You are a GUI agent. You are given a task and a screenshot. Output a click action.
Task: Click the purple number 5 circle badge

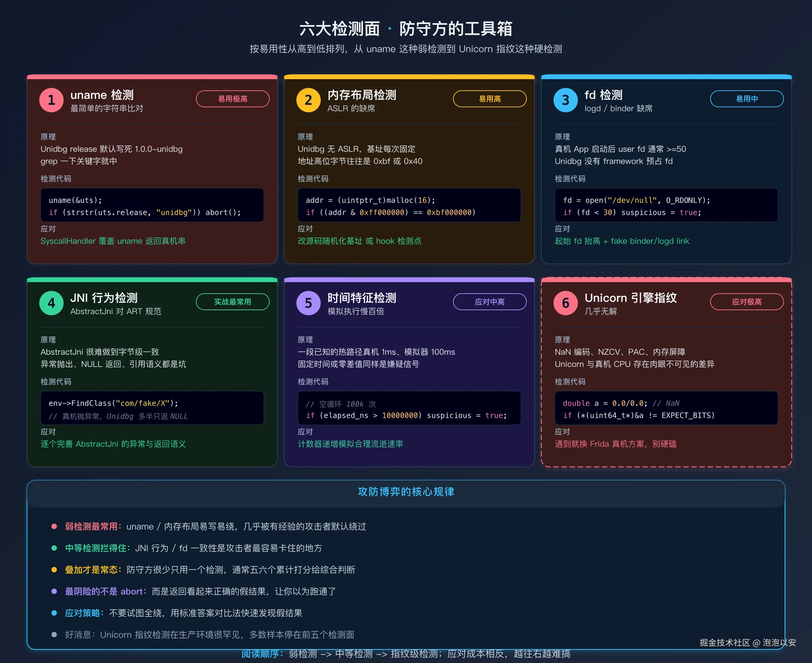[x=308, y=303]
